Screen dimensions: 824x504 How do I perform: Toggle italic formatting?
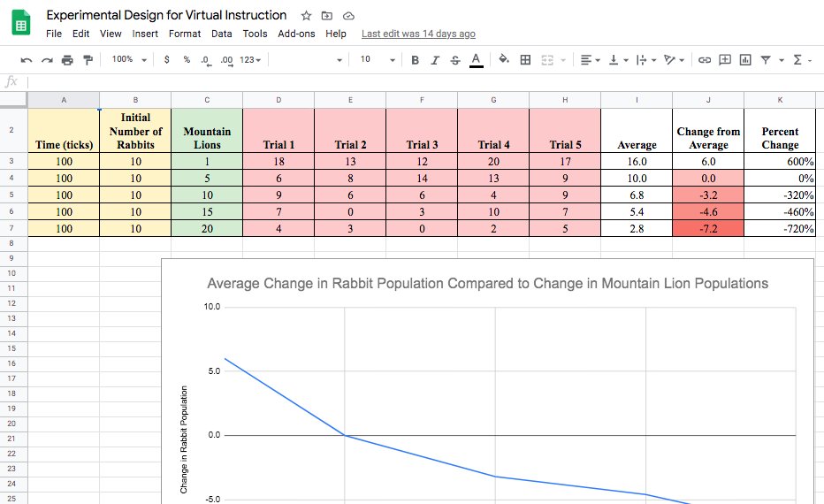coord(435,60)
